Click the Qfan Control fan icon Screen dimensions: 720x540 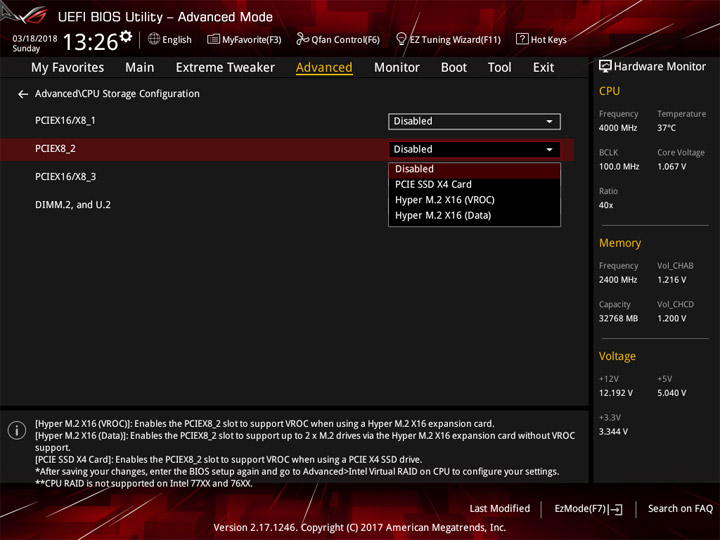(302, 39)
